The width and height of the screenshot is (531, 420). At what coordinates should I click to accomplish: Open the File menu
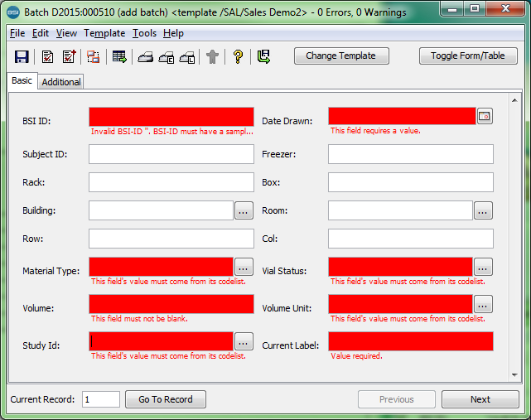(17, 33)
